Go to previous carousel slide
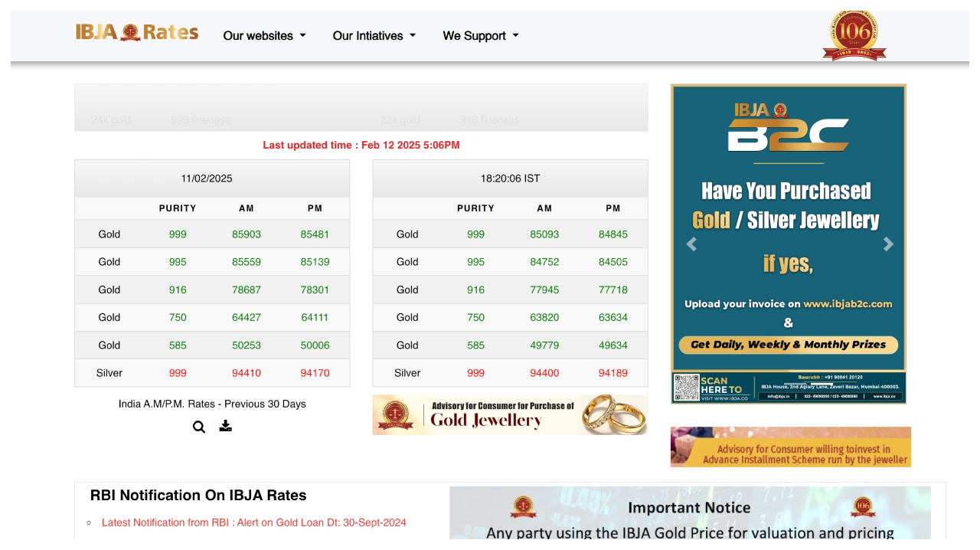The height and width of the screenshot is (550, 980). coord(691,244)
